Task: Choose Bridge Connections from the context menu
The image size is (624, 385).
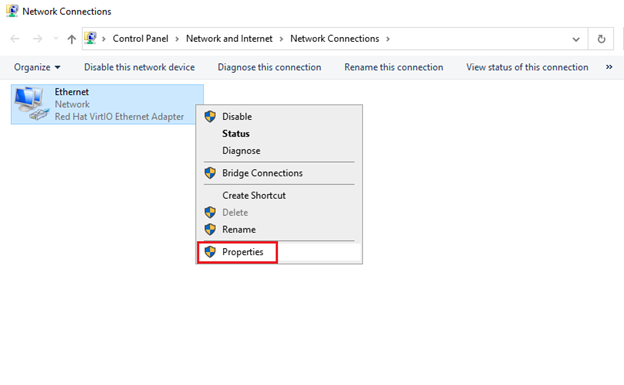Action: point(279,173)
